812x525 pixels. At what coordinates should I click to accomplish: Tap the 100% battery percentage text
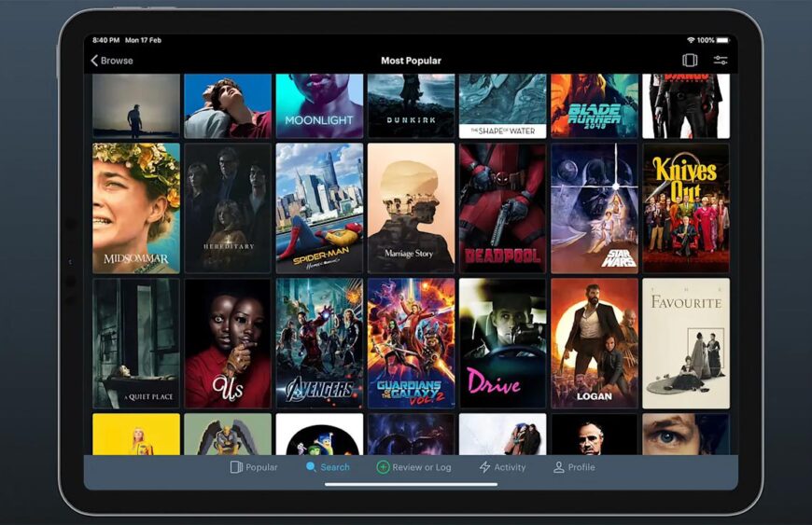[x=706, y=40]
